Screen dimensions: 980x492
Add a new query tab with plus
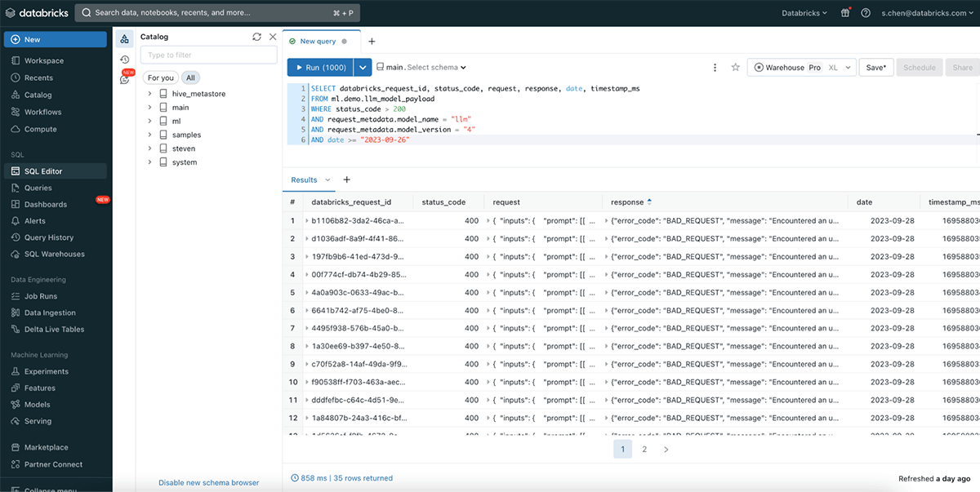pyautogui.click(x=372, y=42)
